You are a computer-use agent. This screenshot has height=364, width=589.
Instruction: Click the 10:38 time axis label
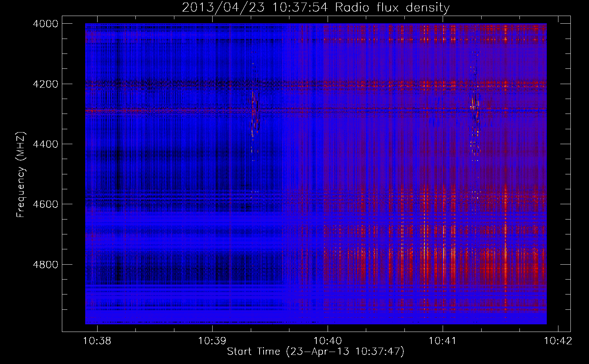coord(97,341)
